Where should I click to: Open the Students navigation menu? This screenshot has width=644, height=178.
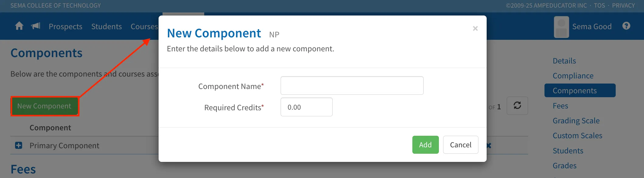coord(107,26)
